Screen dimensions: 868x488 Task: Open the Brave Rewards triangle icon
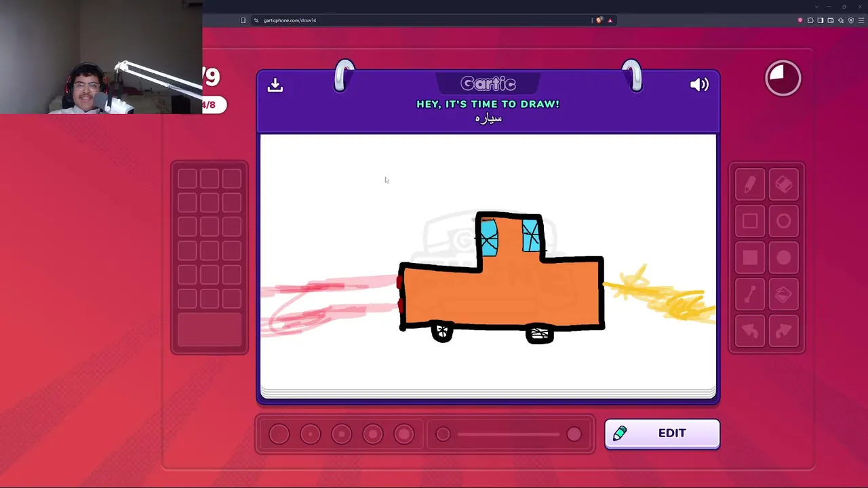pyautogui.click(x=610, y=20)
